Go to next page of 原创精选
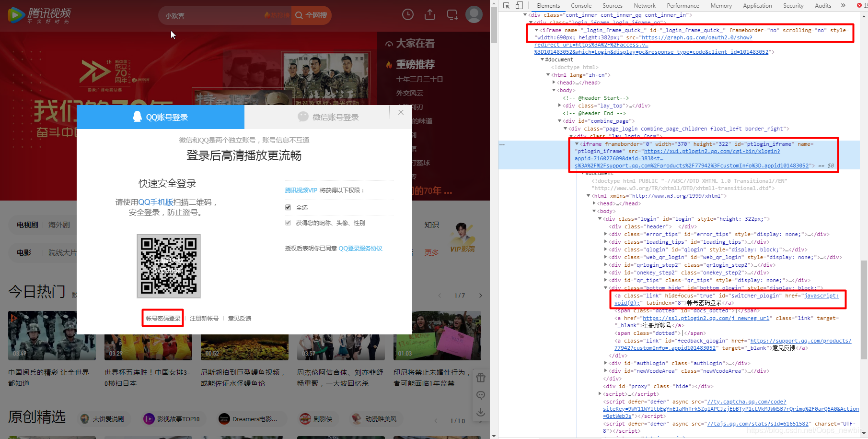The height and width of the screenshot is (439, 868). click(481, 421)
